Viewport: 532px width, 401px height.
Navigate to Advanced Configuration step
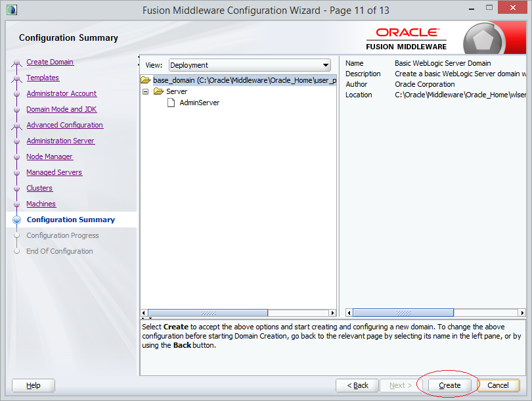tap(65, 125)
